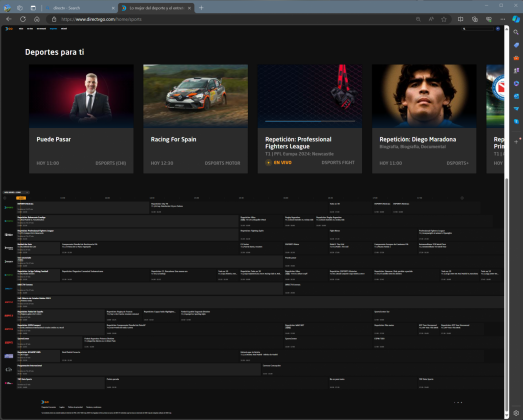Viewport: 523px width, 420px height.
Task: Start Read Aloud from address bar
Action: point(431,19)
